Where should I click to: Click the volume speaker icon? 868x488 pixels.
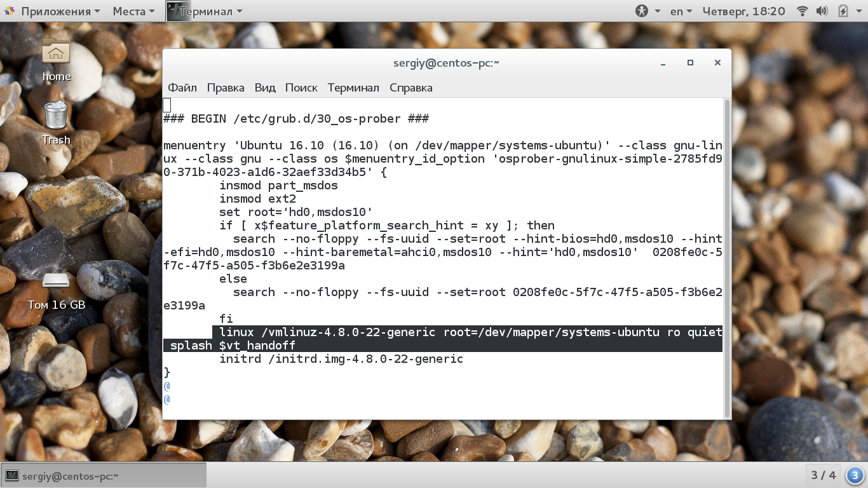point(823,11)
